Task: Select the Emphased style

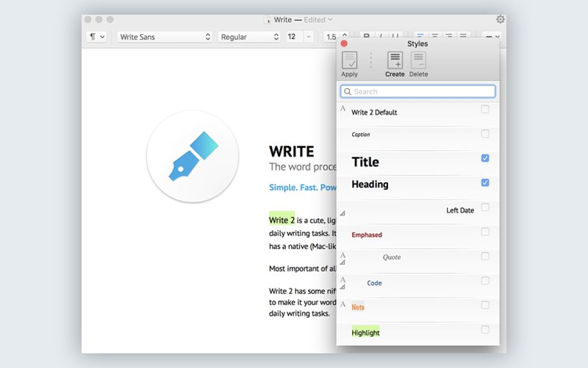Action: (417, 236)
